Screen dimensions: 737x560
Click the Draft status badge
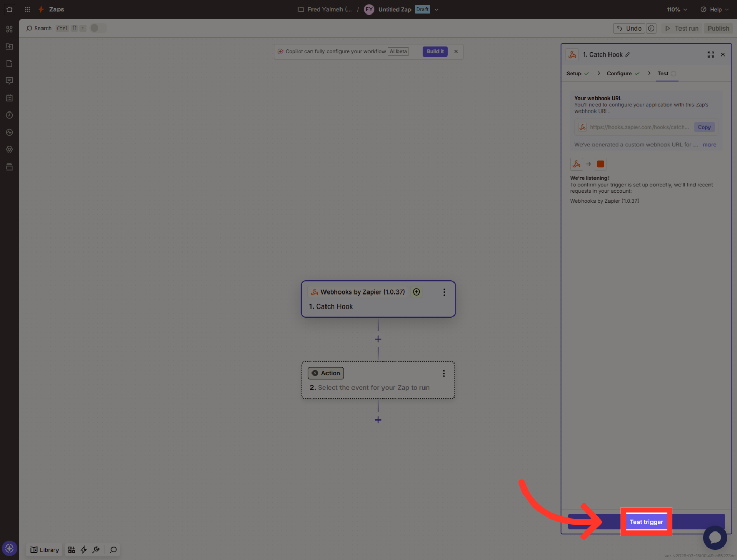(x=422, y=9)
